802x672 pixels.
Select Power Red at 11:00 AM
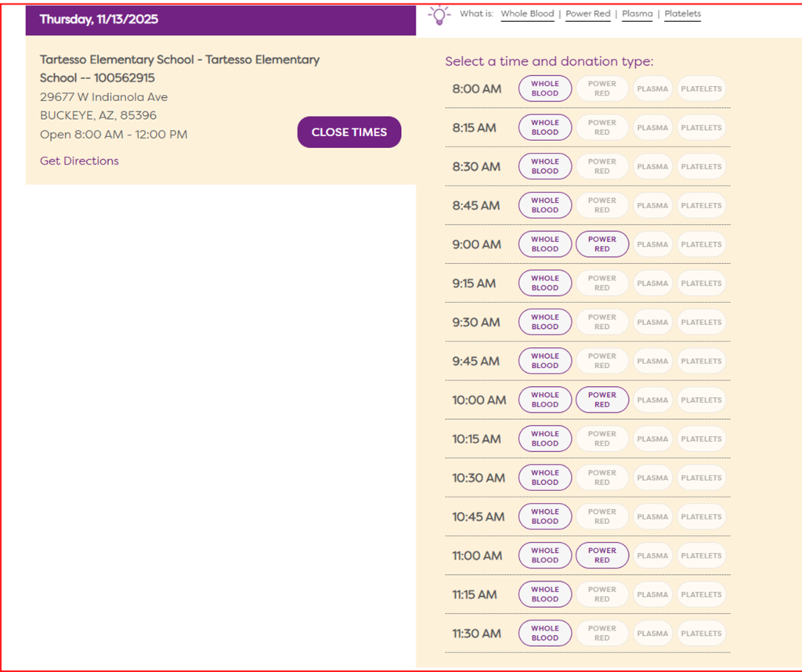click(601, 555)
